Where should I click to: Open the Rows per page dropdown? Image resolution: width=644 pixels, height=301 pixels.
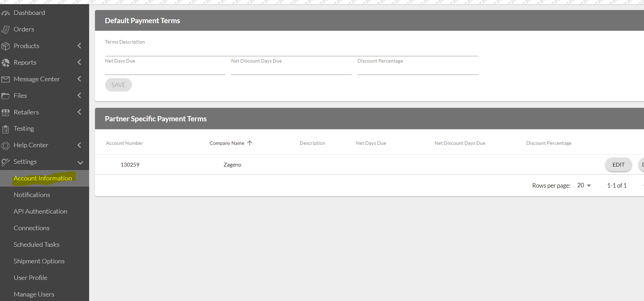pyautogui.click(x=584, y=186)
